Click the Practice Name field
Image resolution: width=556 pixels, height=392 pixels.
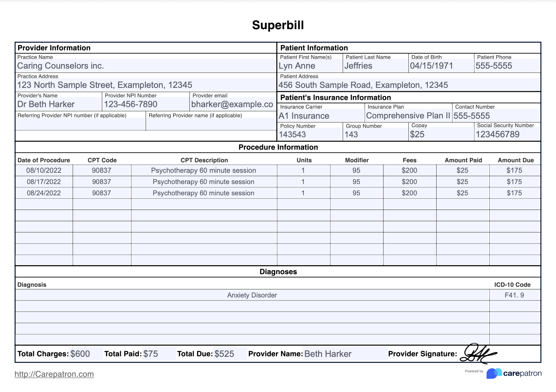click(145, 66)
